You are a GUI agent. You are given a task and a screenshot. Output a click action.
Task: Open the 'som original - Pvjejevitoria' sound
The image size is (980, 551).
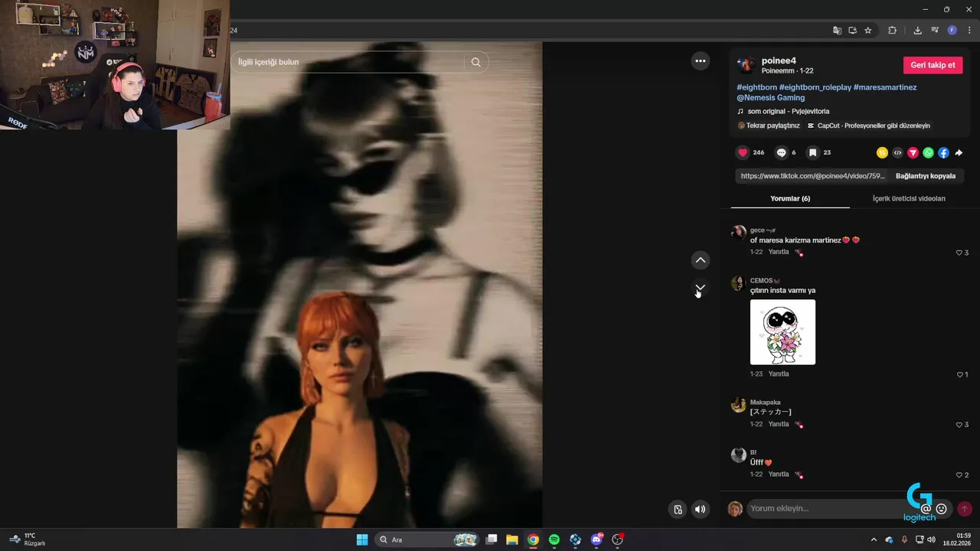pos(788,112)
